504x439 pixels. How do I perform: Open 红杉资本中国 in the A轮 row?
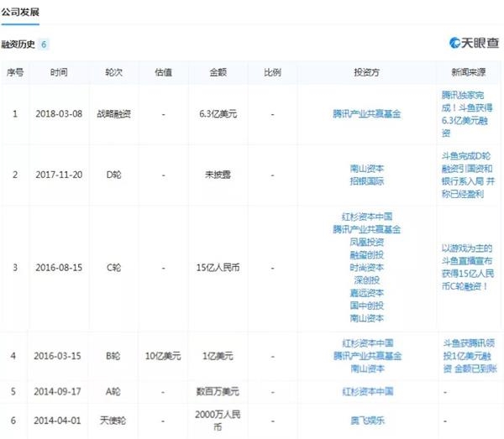click(367, 391)
